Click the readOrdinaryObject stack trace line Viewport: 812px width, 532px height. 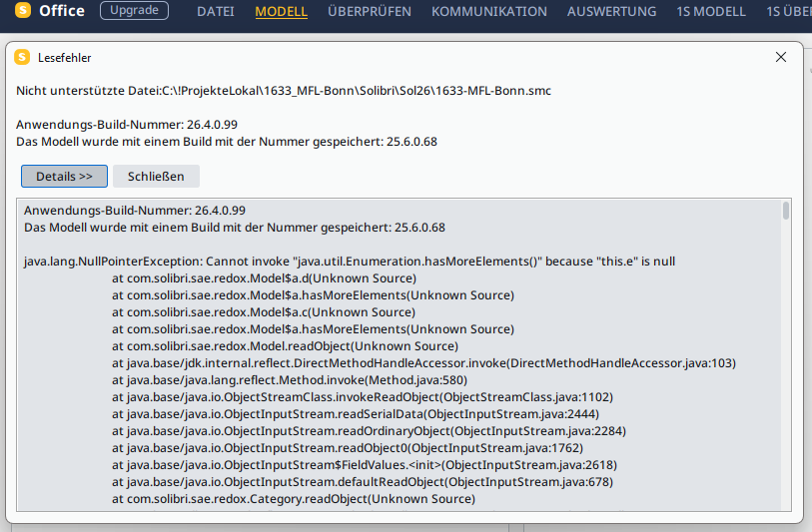pos(369,431)
